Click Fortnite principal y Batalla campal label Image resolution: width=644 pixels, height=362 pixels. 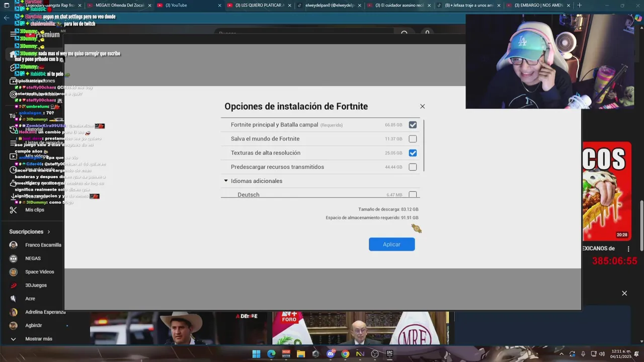274,125
